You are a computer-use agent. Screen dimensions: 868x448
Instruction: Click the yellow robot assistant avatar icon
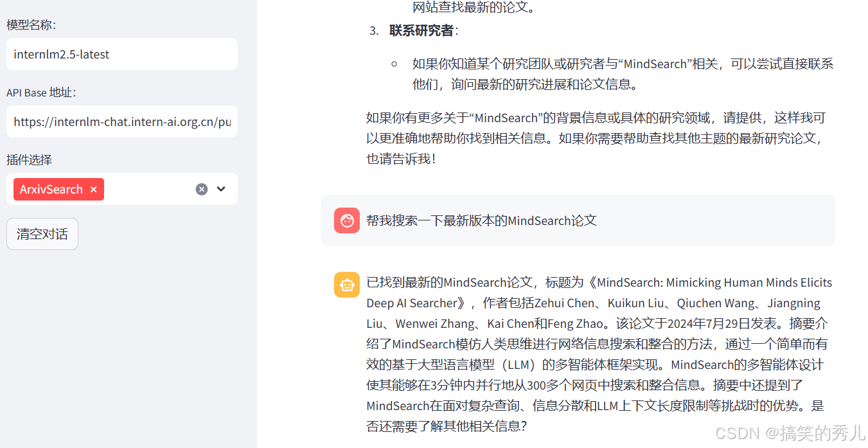[x=347, y=285]
